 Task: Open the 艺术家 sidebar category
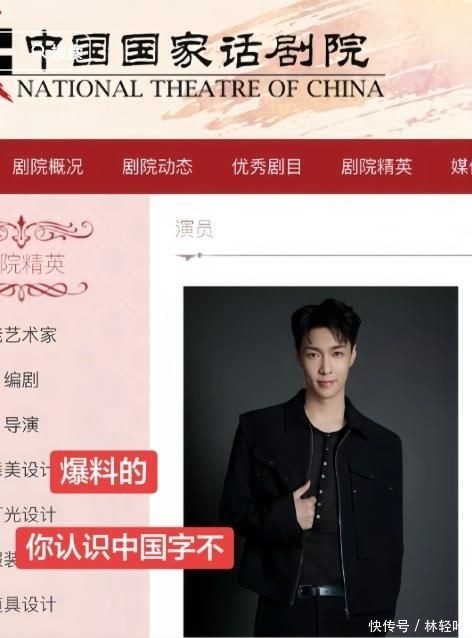tap(28, 335)
